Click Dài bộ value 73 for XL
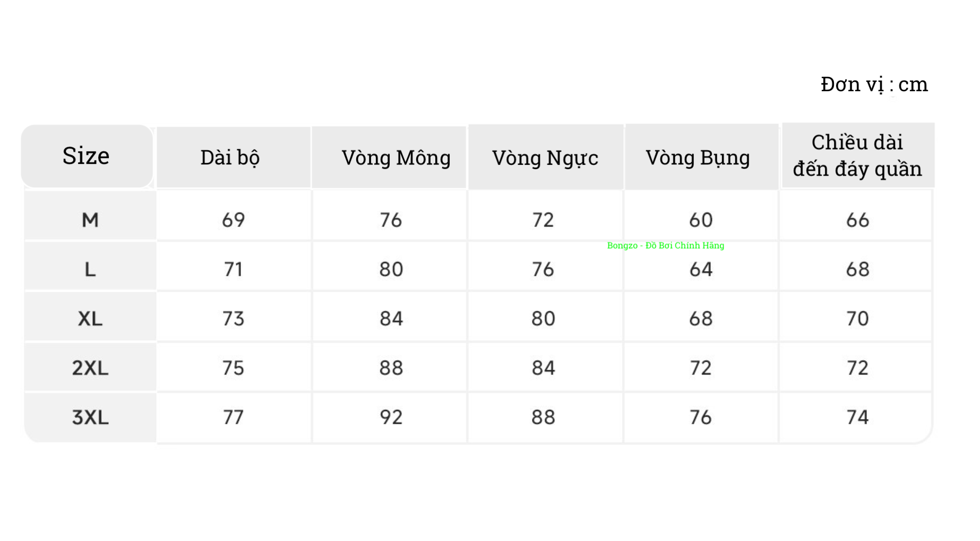The height and width of the screenshot is (541, 980). point(233,319)
